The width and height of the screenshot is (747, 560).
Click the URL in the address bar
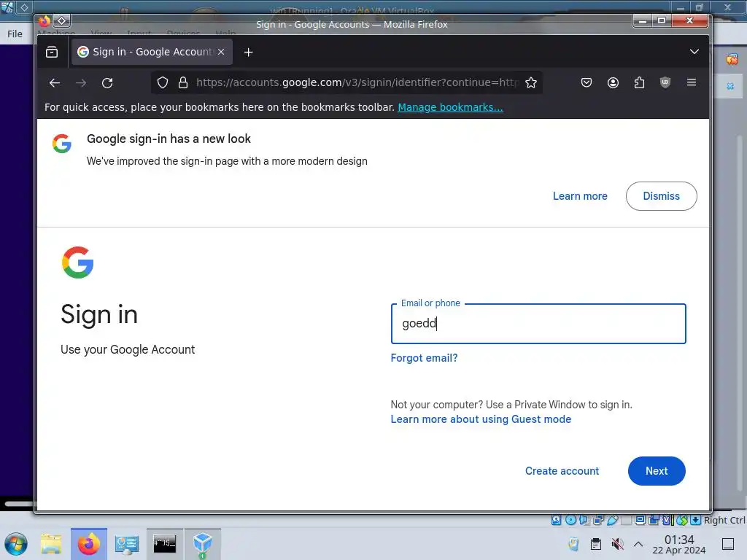pyautogui.click(x=357, y=82)
